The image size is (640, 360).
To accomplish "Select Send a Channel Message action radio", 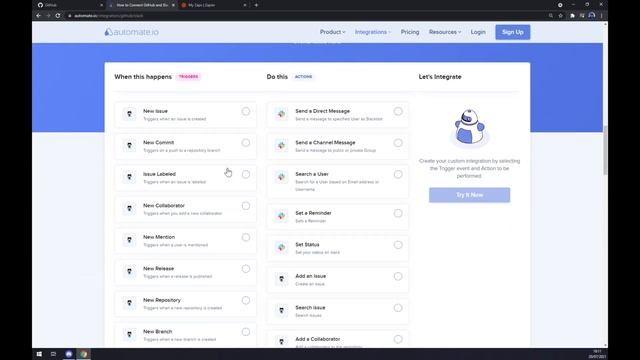I will (x=398, y=142).
